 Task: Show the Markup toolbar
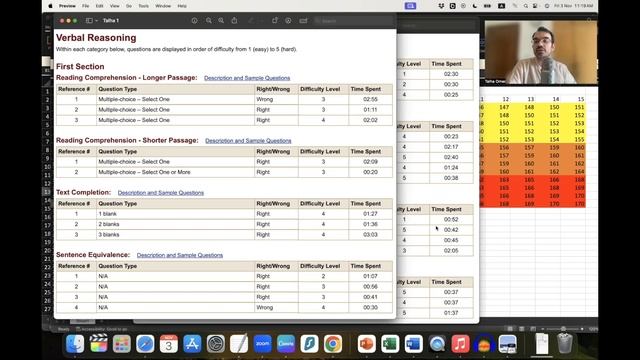(288, 20)
